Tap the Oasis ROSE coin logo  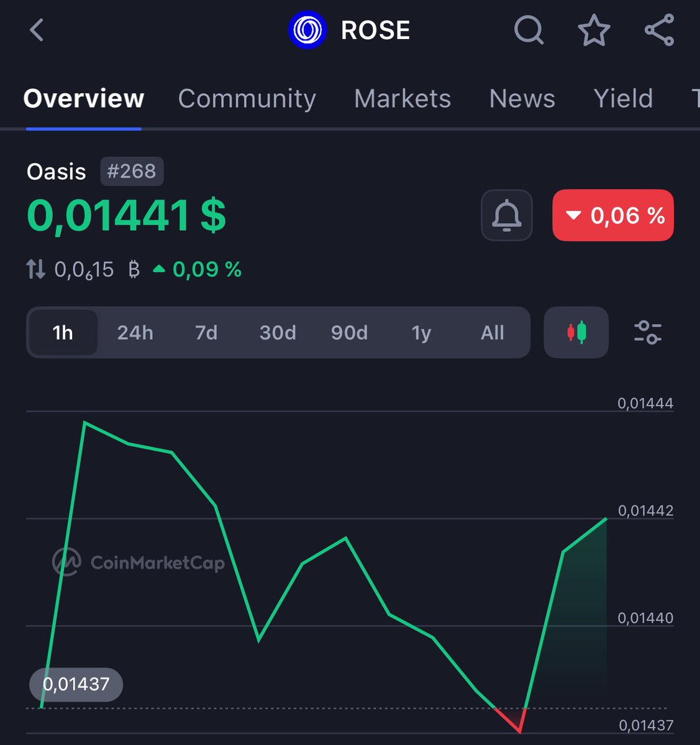(307, 30)
